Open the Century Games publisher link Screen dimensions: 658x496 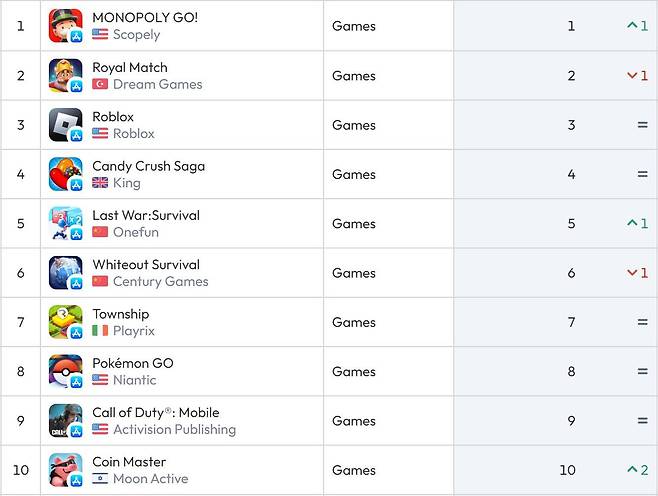pyautogui.click(x=160, y=282)
